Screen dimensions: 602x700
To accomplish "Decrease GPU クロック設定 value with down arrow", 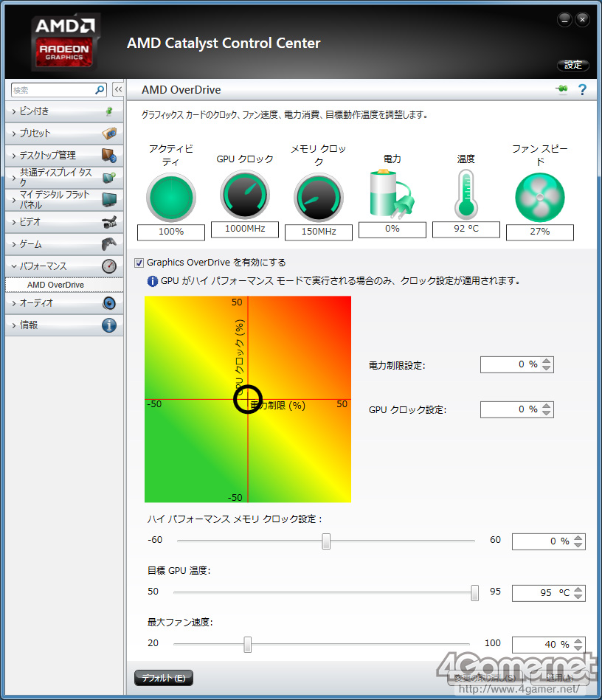I will (547, 413).
